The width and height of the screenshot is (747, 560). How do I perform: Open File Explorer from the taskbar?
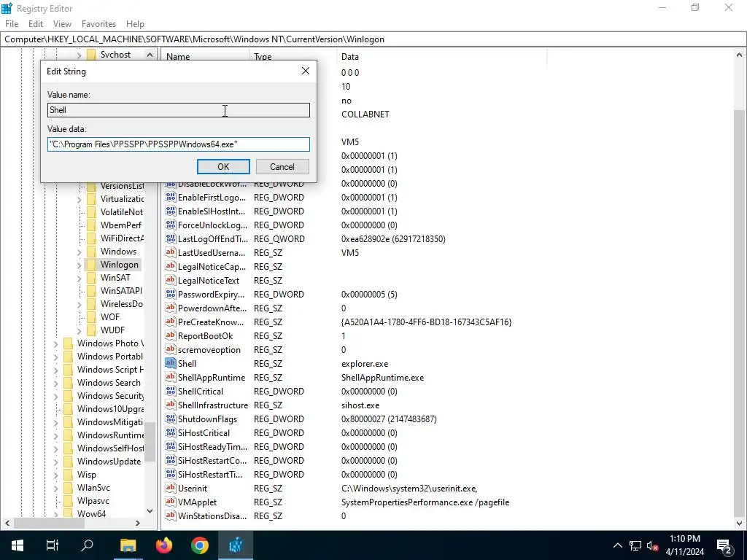128,545
